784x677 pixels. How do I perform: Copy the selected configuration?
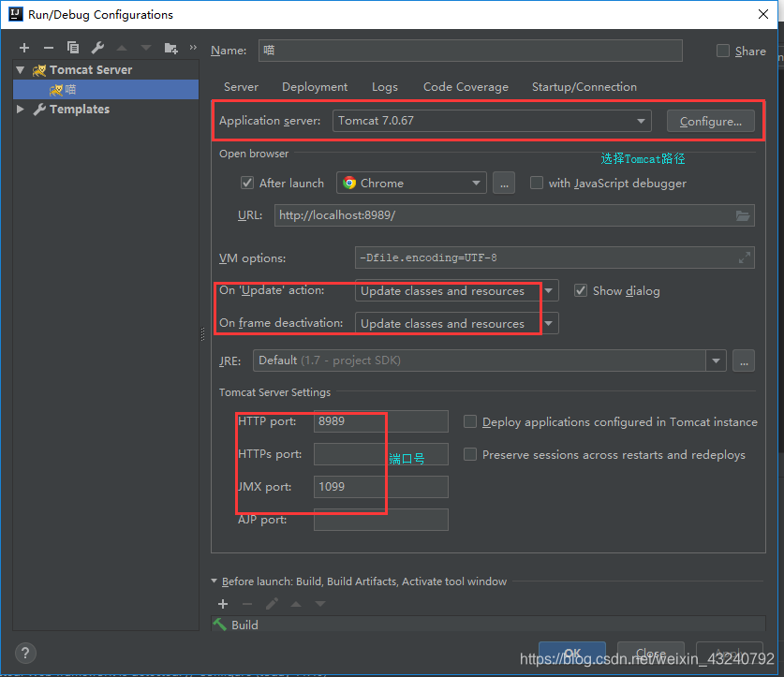[73, 48]
